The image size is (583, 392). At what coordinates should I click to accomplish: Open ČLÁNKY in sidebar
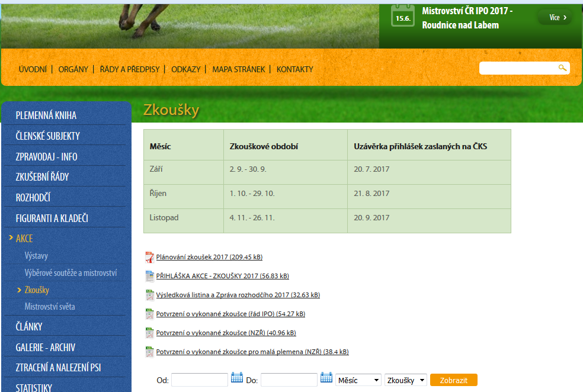tap(29, 327)
